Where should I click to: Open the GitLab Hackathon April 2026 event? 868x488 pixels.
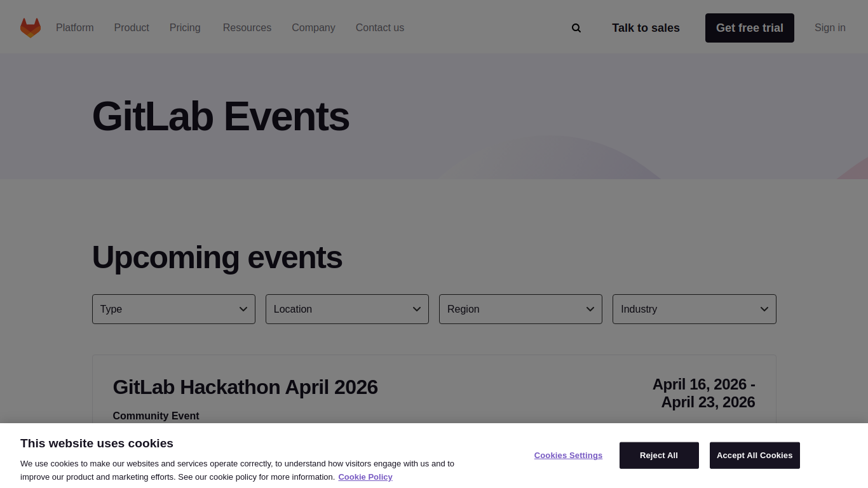pos(245,387)
